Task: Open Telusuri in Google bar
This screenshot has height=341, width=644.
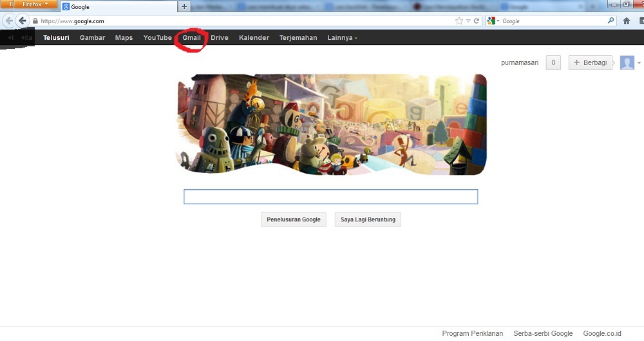Action: (56, 38)
